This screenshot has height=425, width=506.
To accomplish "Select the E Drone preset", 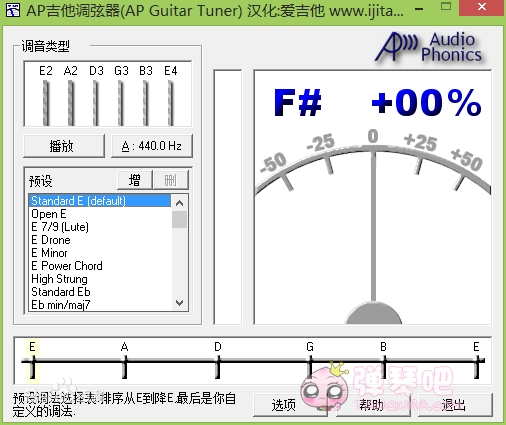I will pyautogui.click(x=100, y=240).
